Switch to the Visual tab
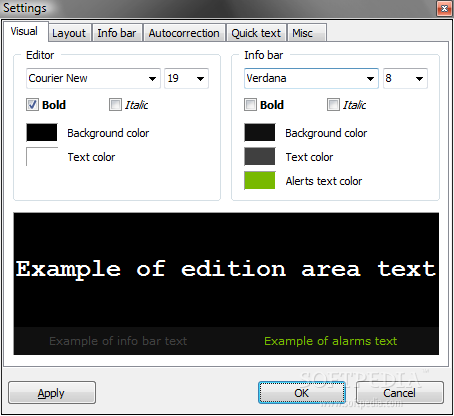454x416 pixels. pos(25,32)
